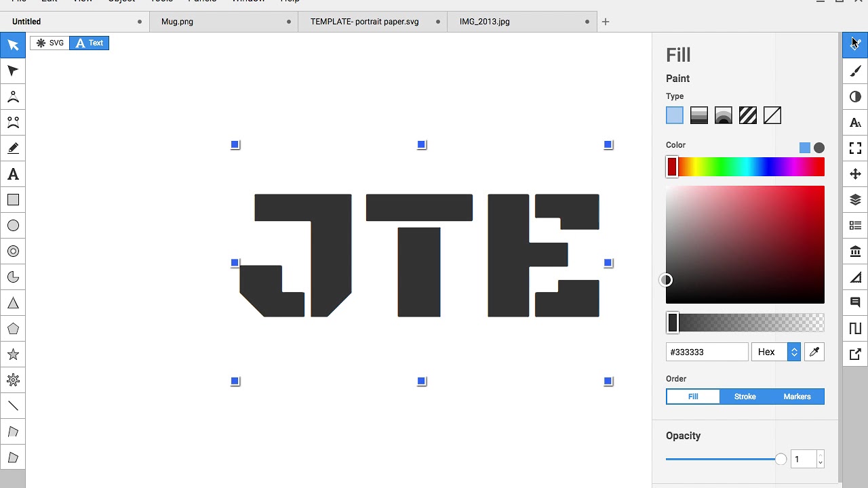
Task: Click the opacity value stepper arrows
Action: [x=820, y=460]
